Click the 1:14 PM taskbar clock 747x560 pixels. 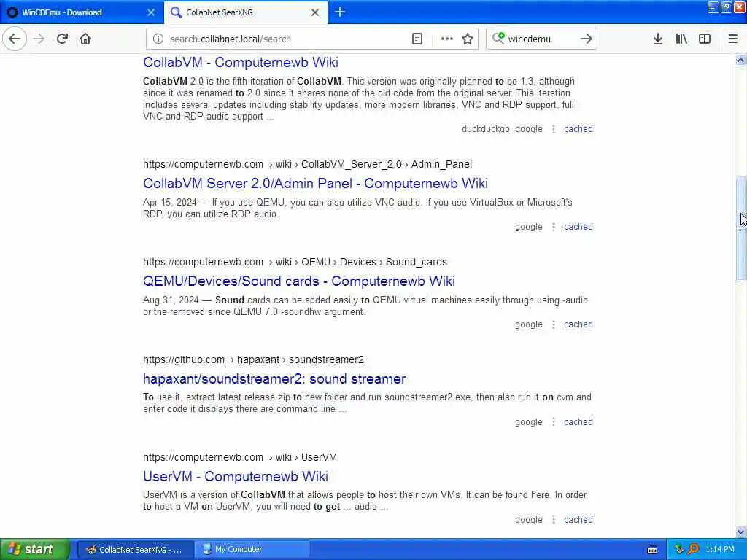[x=720, y=550]
